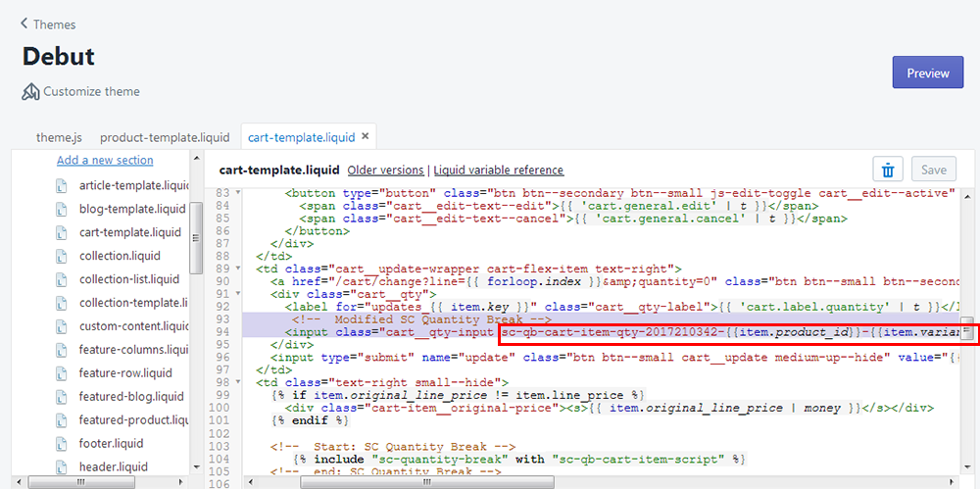Click file icon beside article-template.liquid

pos(63,185)
